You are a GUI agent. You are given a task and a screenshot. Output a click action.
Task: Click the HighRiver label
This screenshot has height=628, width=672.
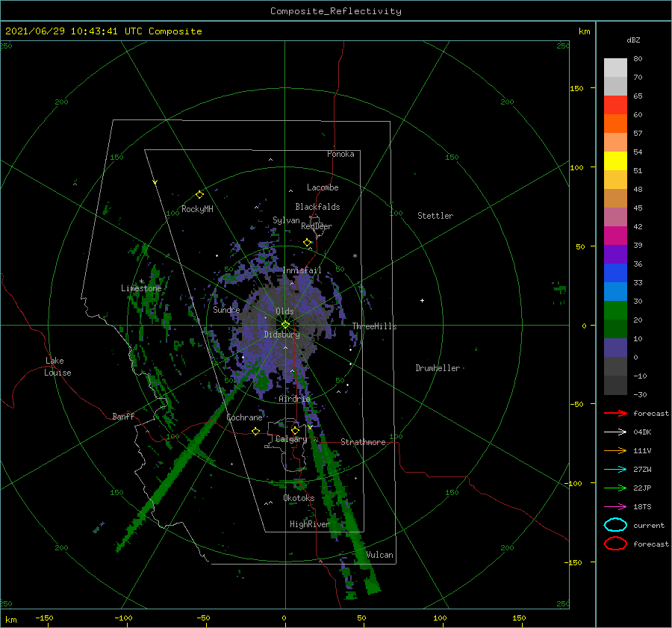click(309, 524)
